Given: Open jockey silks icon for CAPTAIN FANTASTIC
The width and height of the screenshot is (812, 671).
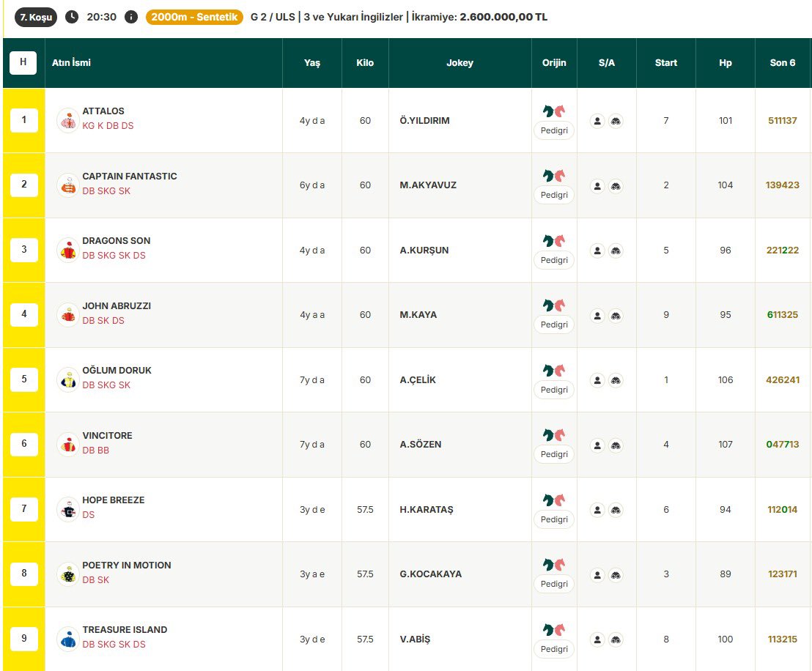Looking at the screenshot, I should (x=68, y=185).
